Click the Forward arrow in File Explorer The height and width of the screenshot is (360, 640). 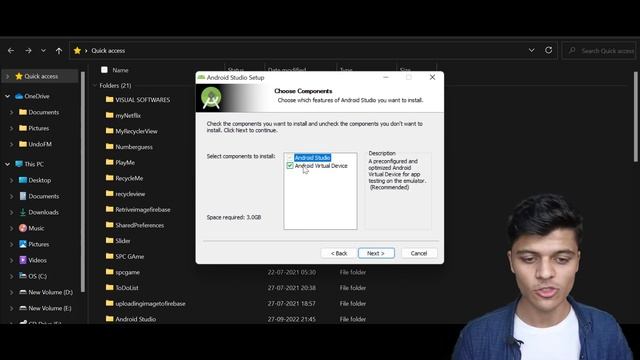28,51
